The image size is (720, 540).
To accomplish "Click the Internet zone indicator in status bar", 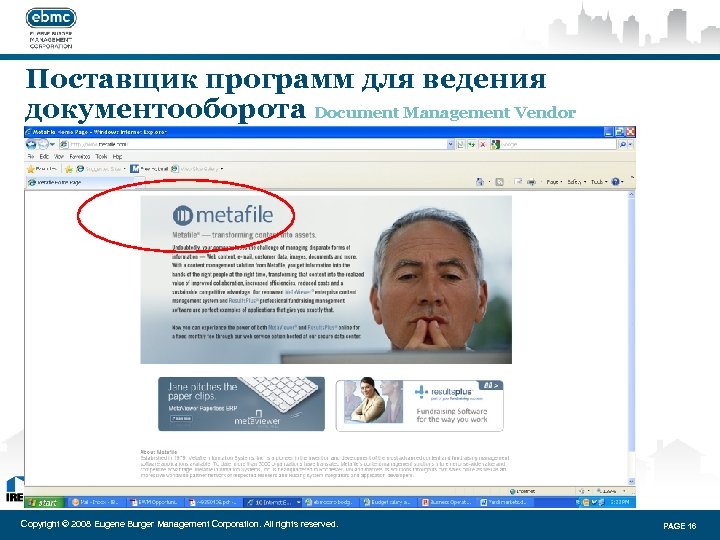I will point(523,491).
